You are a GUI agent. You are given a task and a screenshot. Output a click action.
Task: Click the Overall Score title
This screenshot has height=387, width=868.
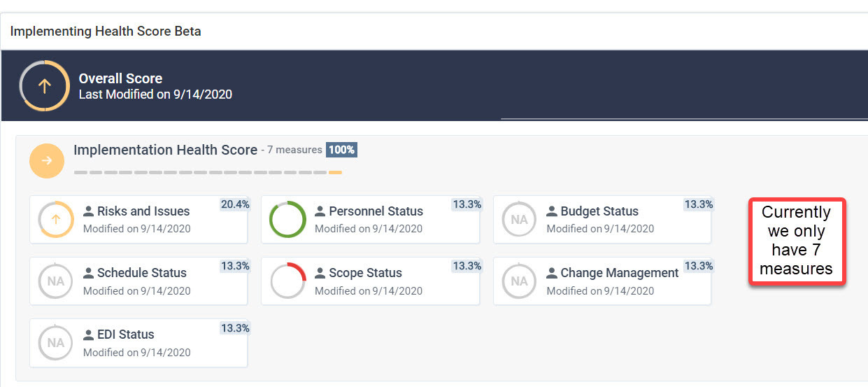tap(120, 78)
